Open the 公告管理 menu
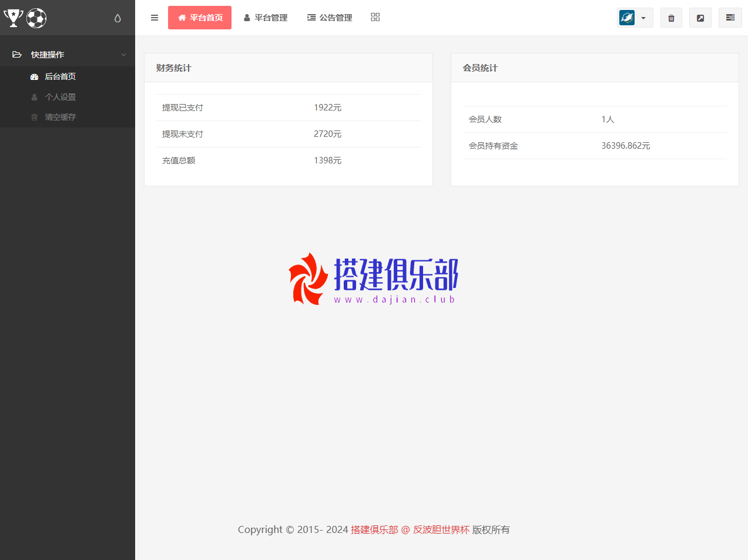 tap(330, 18)
